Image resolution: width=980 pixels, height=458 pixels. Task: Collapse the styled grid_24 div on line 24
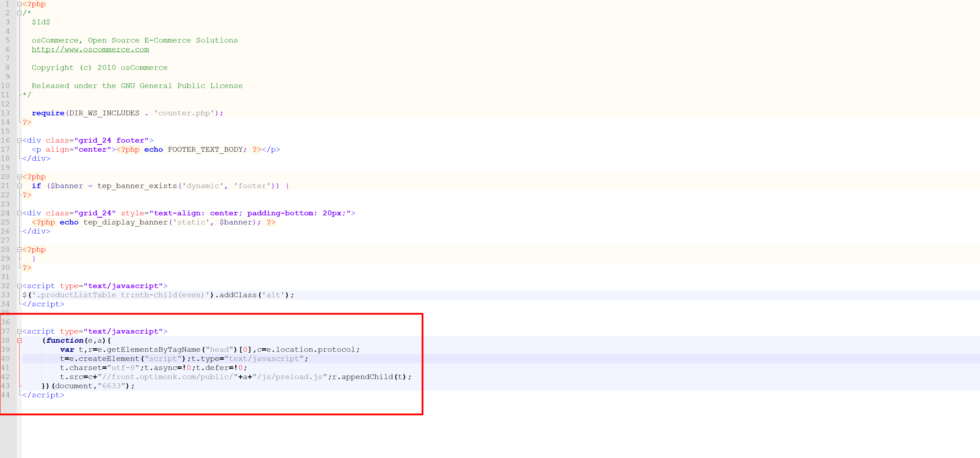pyautogui.click(x=19, y=213)
